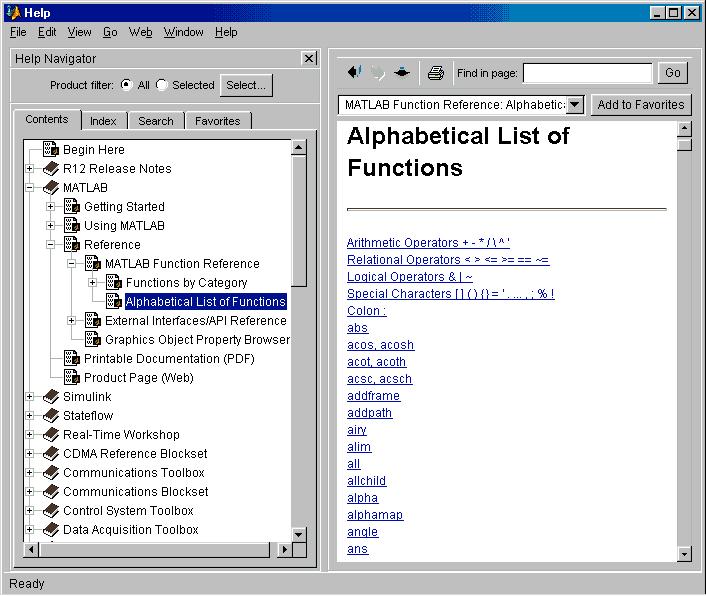Click the Printable Documentation (PDF) icon
The height and width of the screenshot is (596, 706).
[x=72, y=358]
